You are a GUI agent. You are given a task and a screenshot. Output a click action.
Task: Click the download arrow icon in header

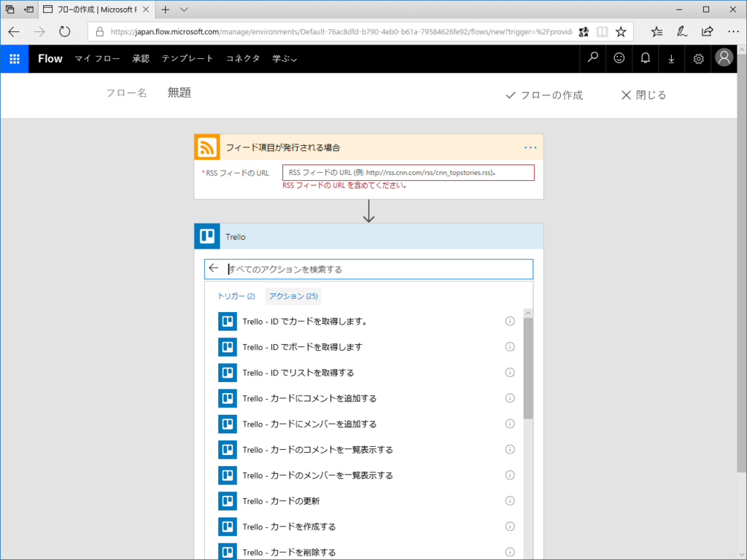tap(671, 58)
